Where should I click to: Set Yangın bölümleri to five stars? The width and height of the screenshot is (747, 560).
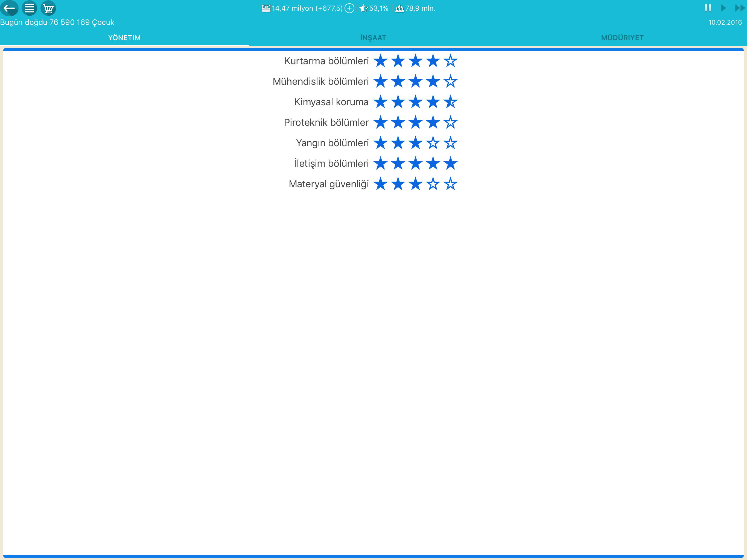pos(451,143)
